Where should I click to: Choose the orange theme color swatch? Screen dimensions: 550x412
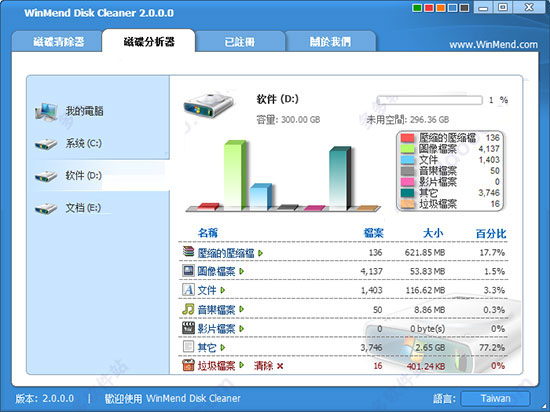(x=441, y=8)
